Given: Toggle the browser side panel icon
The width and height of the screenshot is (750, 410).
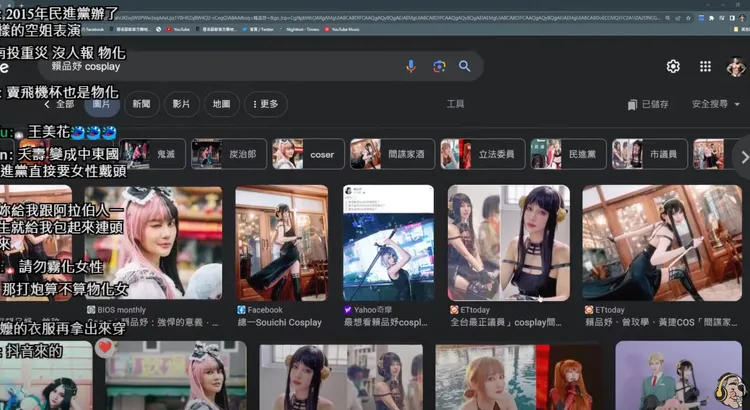Looking at the screenshot, I should pos(732,18).
